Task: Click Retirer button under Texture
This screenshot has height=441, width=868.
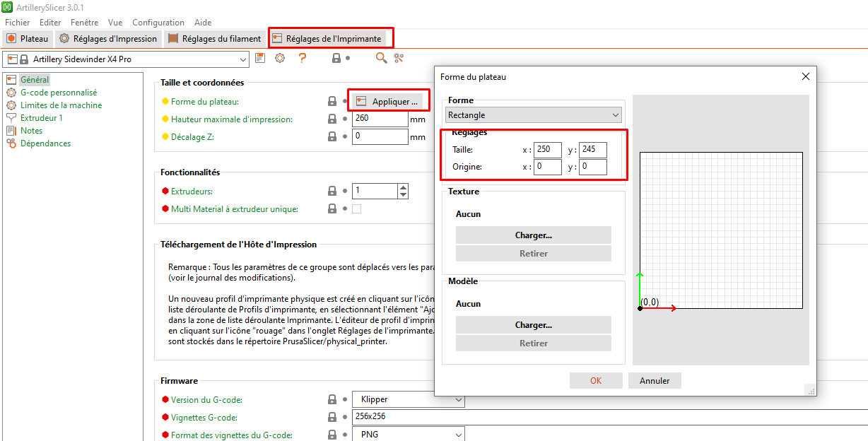Action: point(534,253)
